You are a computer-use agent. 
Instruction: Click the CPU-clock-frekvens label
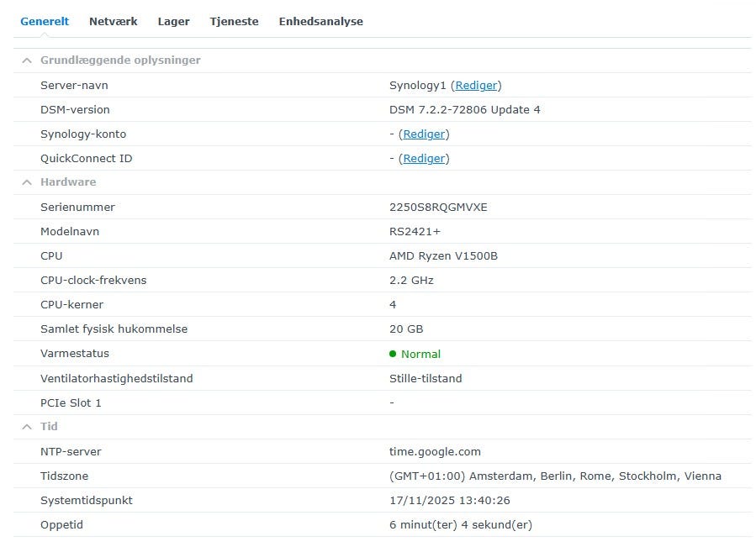point(93,281)
